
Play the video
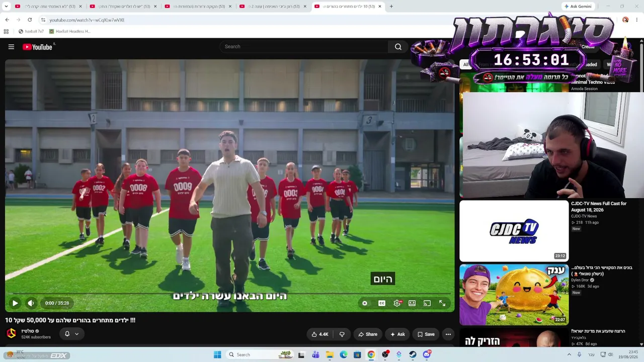click(x=15, y=303)
